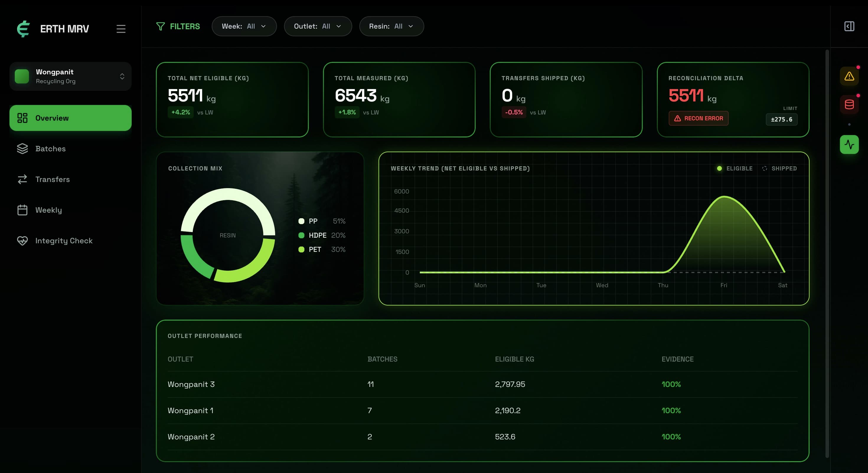The image size is (868, 473).
Task: Click the RECON ERROR button
Action: point(698,118)
